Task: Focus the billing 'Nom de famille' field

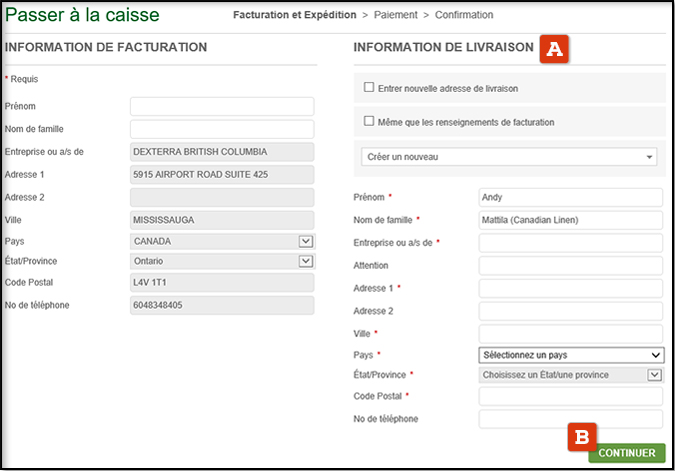Action: 223,129
